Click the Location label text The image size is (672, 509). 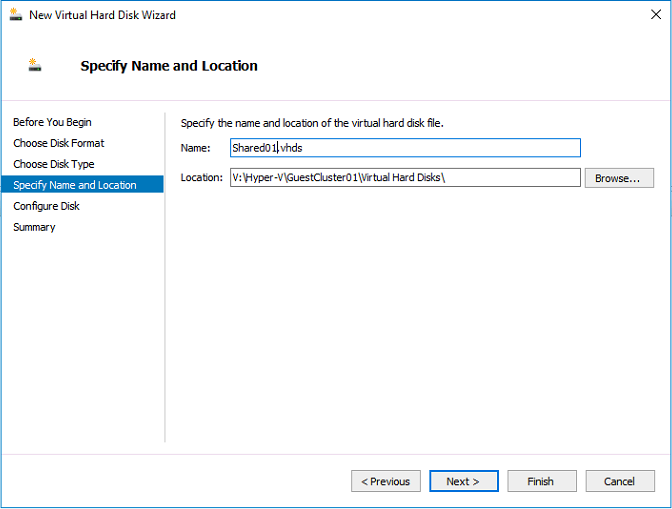click(201, 177)
